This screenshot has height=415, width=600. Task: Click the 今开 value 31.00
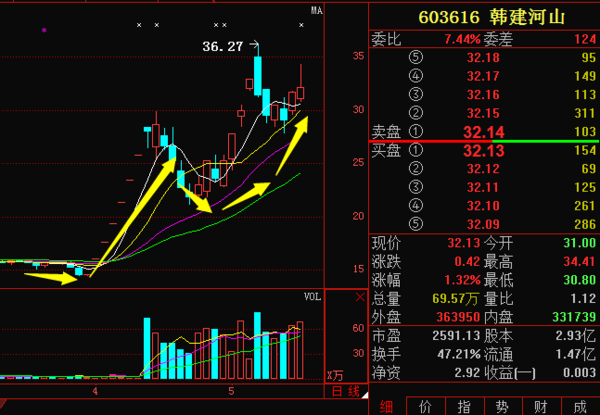pos(580,243)
